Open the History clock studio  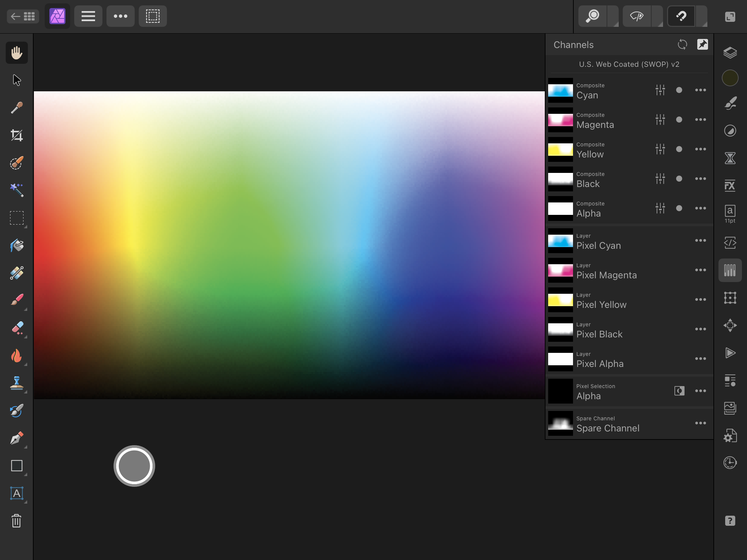pyautogui.click(x=730, y=462)
